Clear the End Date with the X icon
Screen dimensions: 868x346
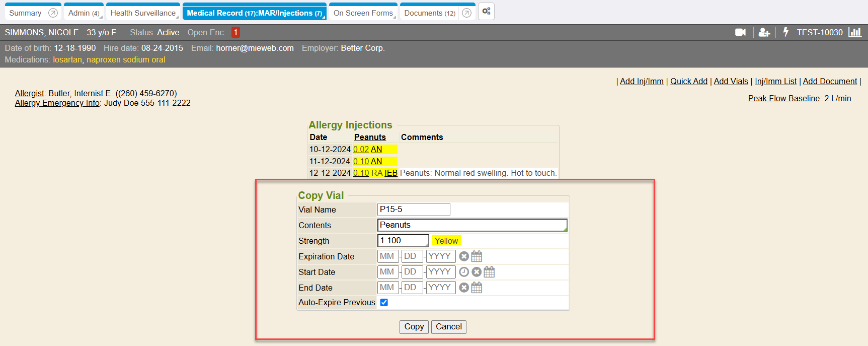click(464, 288)
